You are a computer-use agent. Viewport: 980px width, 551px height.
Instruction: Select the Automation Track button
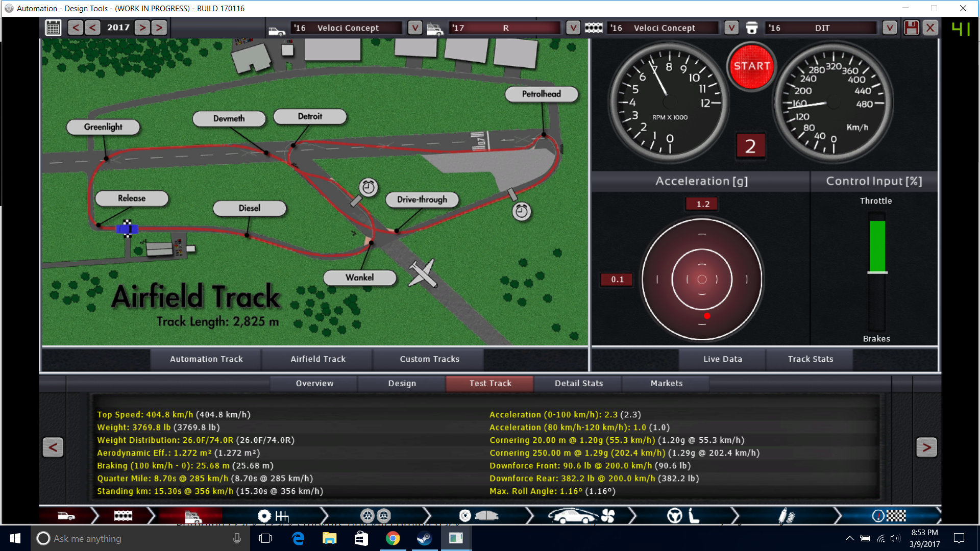(206, 359)
